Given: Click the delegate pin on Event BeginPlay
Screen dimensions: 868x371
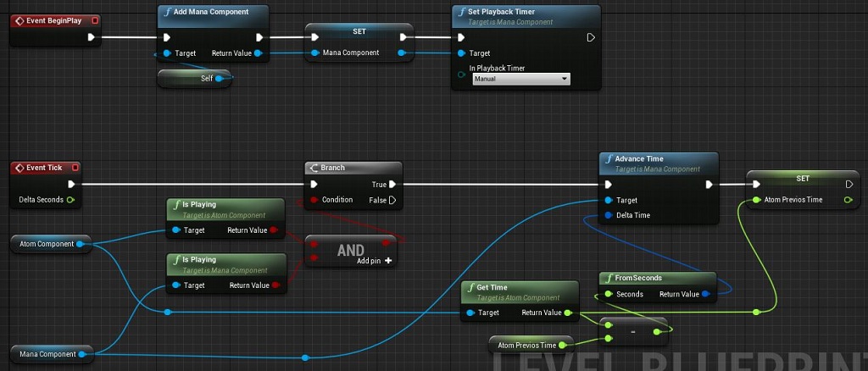Looking at the screenshot, I should 95,21.
